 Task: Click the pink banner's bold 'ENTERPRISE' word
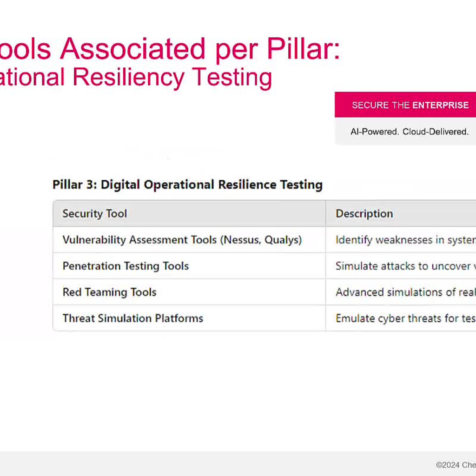441,105
